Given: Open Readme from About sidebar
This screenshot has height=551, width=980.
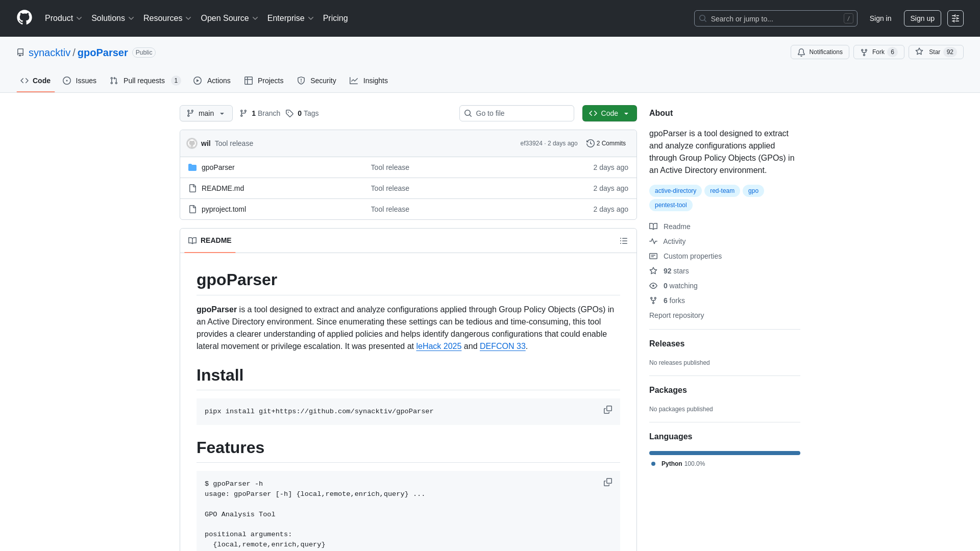Looking at the screenshot, I should 670,227.
